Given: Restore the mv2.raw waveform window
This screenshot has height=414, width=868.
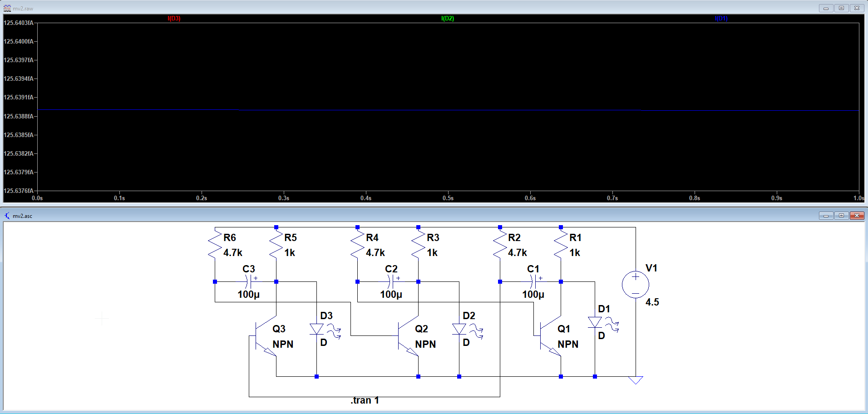Looking at the screenshot, I should coord(841,8).
